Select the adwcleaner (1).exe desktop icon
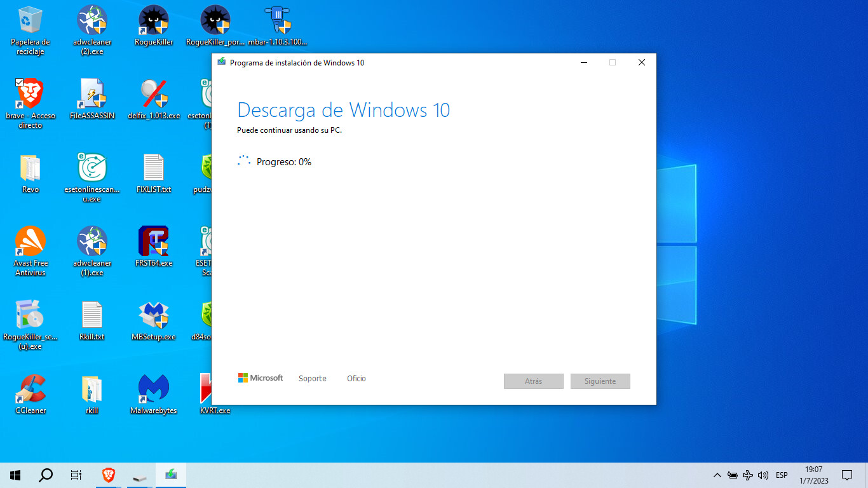The height and width of the screenshot is (488, 868). pyautogui.click(x=92, y=252)
